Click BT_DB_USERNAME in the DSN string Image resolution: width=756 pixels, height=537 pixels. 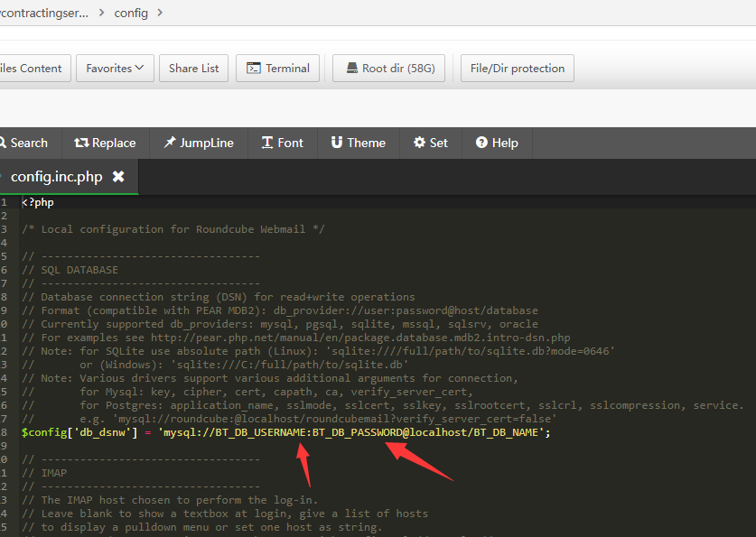[x=260, y=432]
